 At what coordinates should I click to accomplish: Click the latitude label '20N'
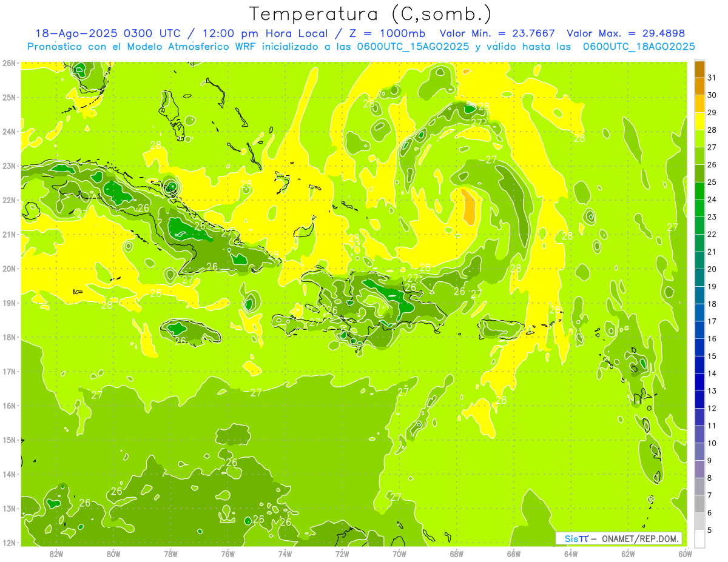pyautogui.click(x=9, y=269)
